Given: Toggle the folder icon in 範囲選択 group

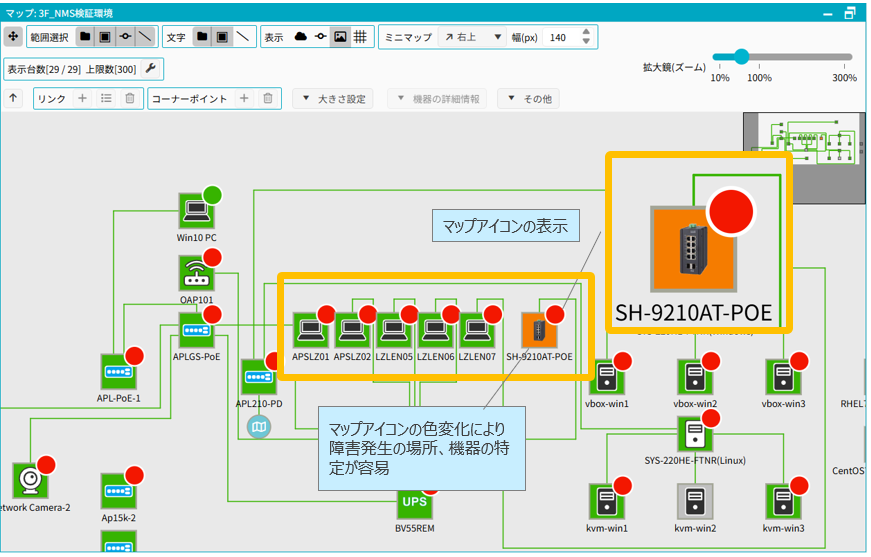Looking at the screenshot, I should click(x=86, y=37).
